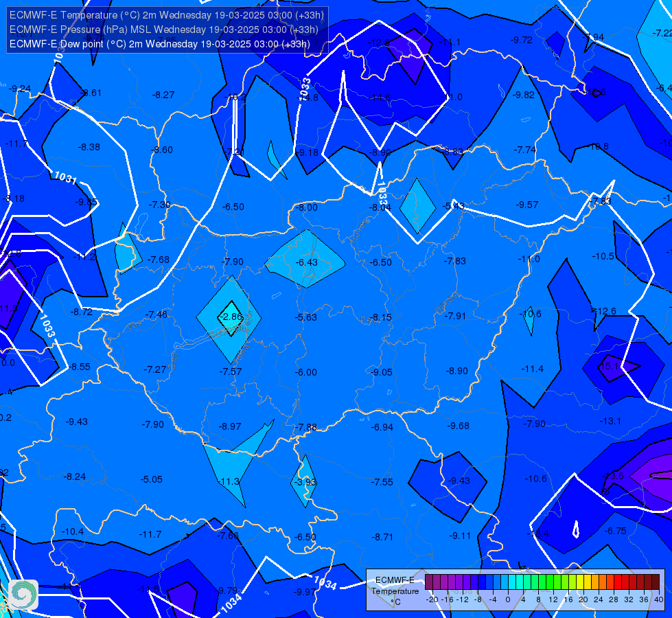Click the -7.55 temperature value
The height and width of the screenshot is (618, 672).
point(382,482)
